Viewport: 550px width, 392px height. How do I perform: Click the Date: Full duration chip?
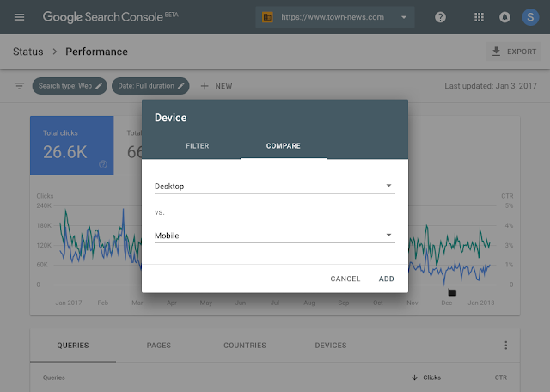[150, 86]
